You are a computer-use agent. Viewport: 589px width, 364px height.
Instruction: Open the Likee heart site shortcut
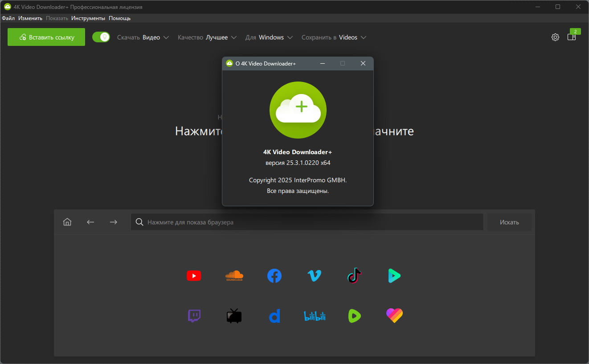[x=394, y=316]
